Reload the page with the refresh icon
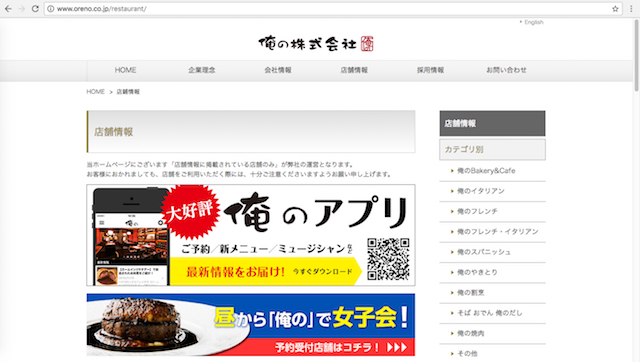The image size is (640, 362). coord(35,9)
